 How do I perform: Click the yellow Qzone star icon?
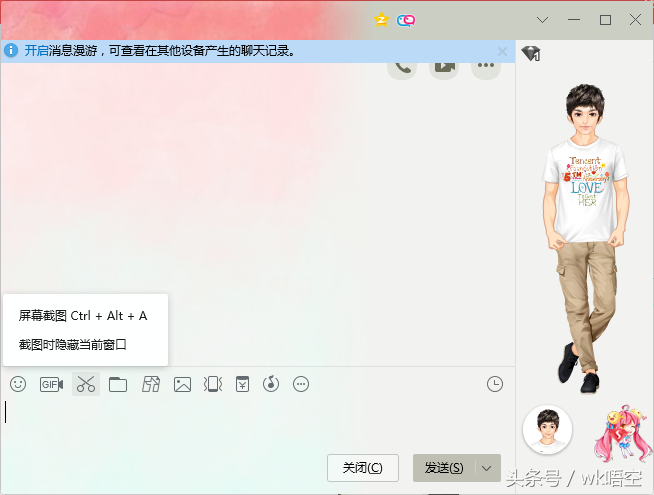point(381,20)
